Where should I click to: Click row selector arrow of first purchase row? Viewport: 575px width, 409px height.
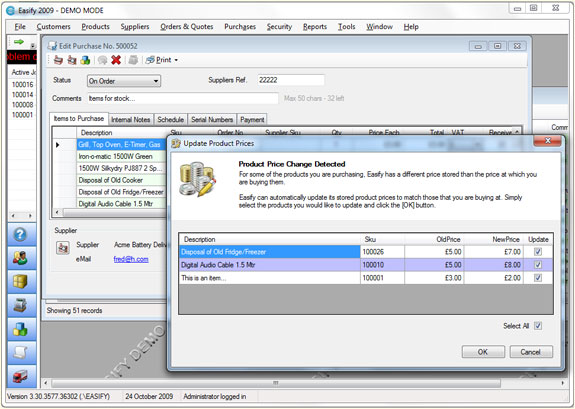[x=58, y=145]
